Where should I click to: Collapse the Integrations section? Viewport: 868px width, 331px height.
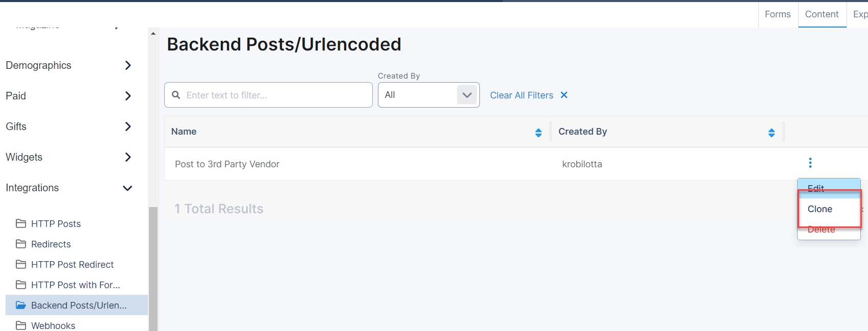pyautogui.click(x=127, y=188)
